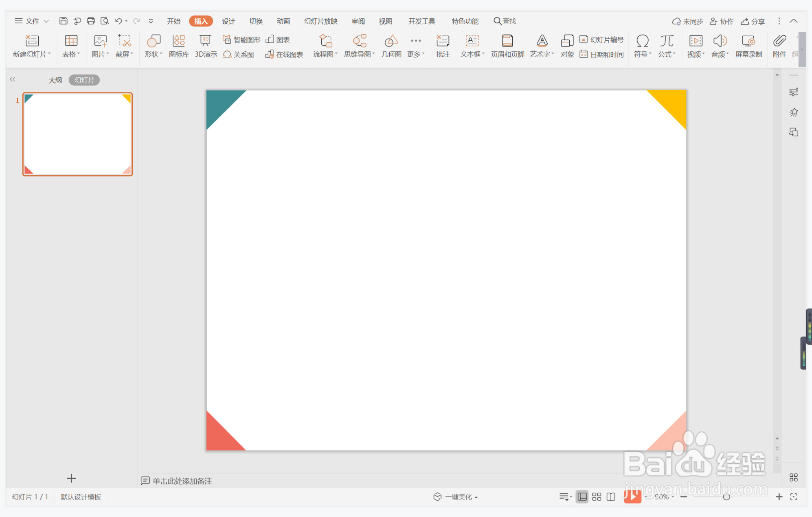Fit the slide to window icon
Viewport: 812px width, 517px height.
(x=794, y=497)
